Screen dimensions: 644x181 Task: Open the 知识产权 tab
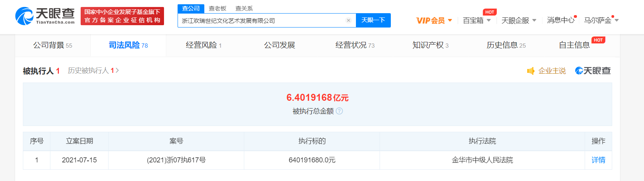[x=430, y=45]
